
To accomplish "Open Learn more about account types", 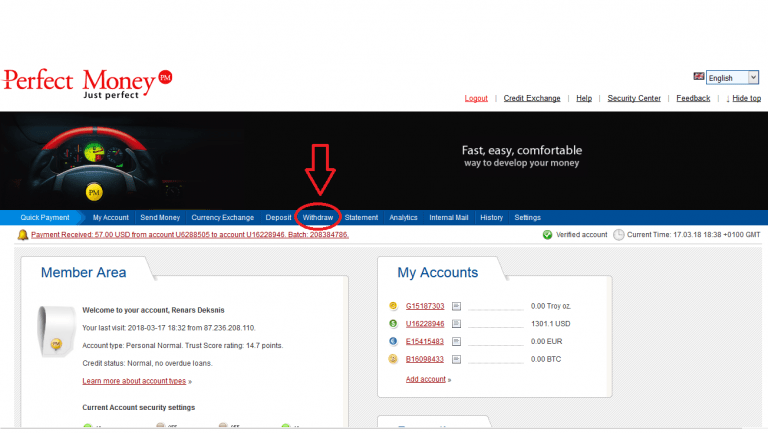I will pos(134,381).
